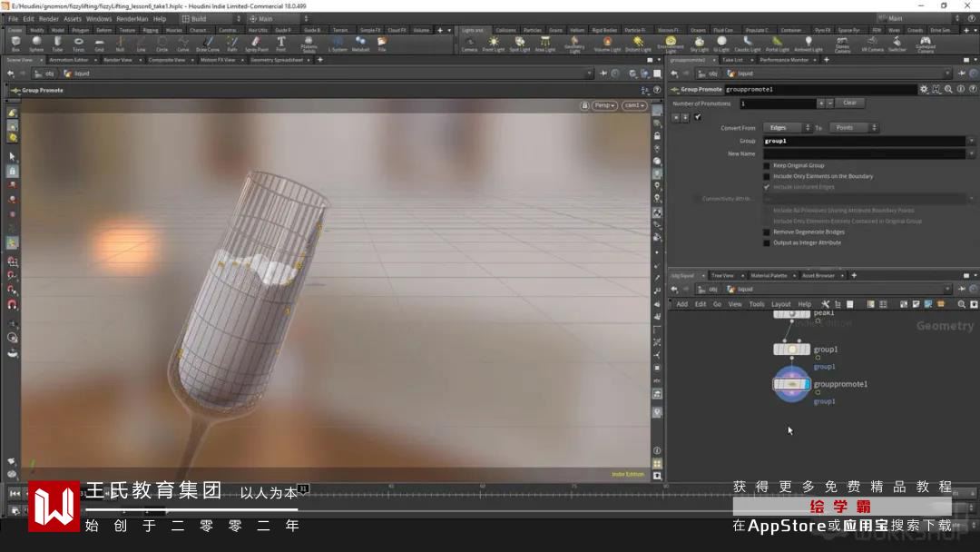
Task: Open the To Points dropdown
Action: pyautogui.click(x=852, y=128)
